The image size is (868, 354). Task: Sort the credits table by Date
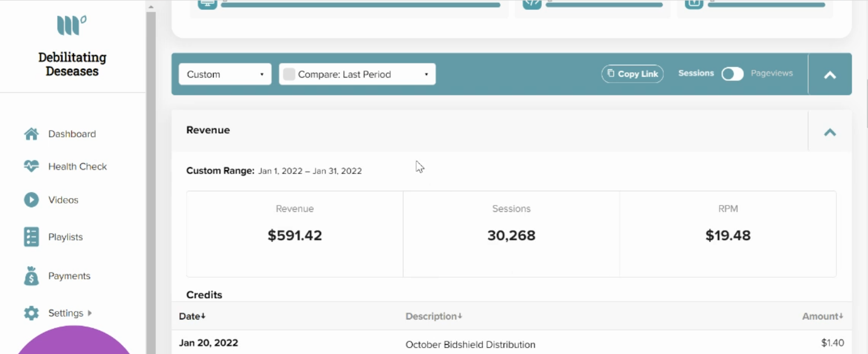tap(193, 316)
